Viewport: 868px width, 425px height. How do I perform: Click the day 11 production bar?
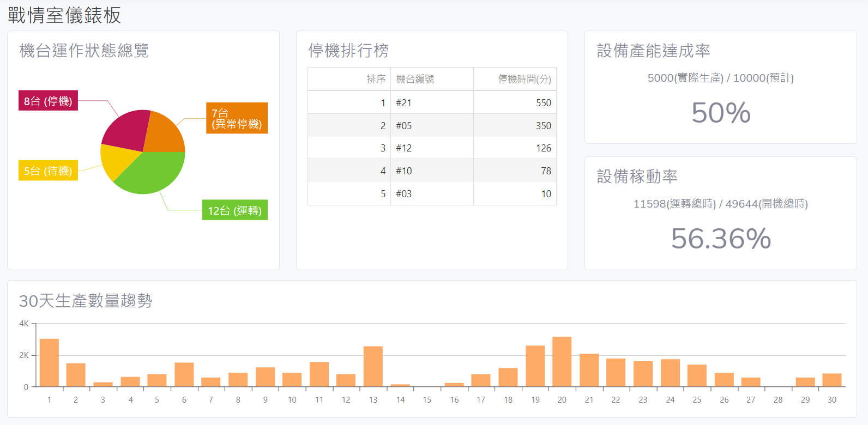click(320, 374)
